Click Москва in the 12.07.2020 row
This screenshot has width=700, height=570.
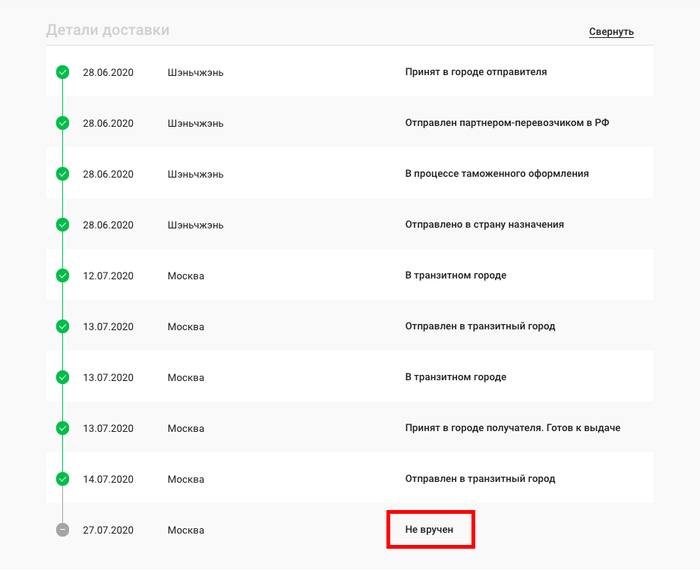(186, 276)
